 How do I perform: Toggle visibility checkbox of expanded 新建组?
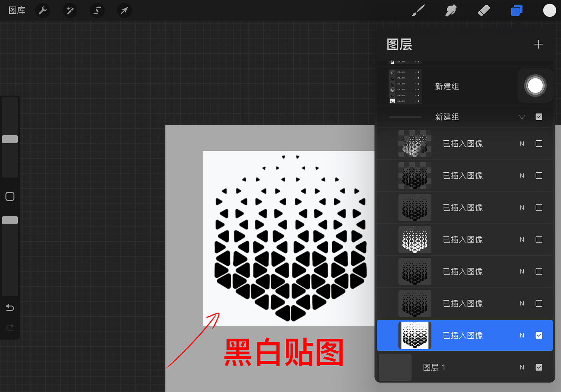tap(539, 117)
